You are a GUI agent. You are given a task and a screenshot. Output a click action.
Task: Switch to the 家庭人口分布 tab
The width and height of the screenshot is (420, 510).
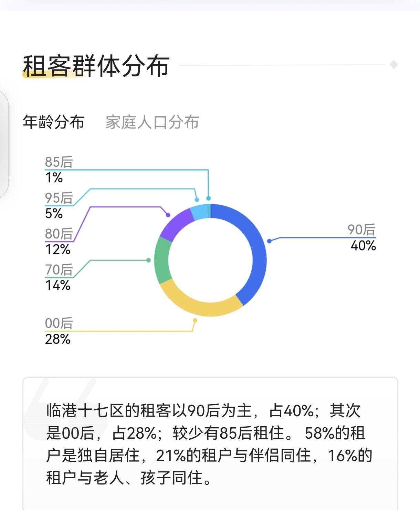(152, 122)
